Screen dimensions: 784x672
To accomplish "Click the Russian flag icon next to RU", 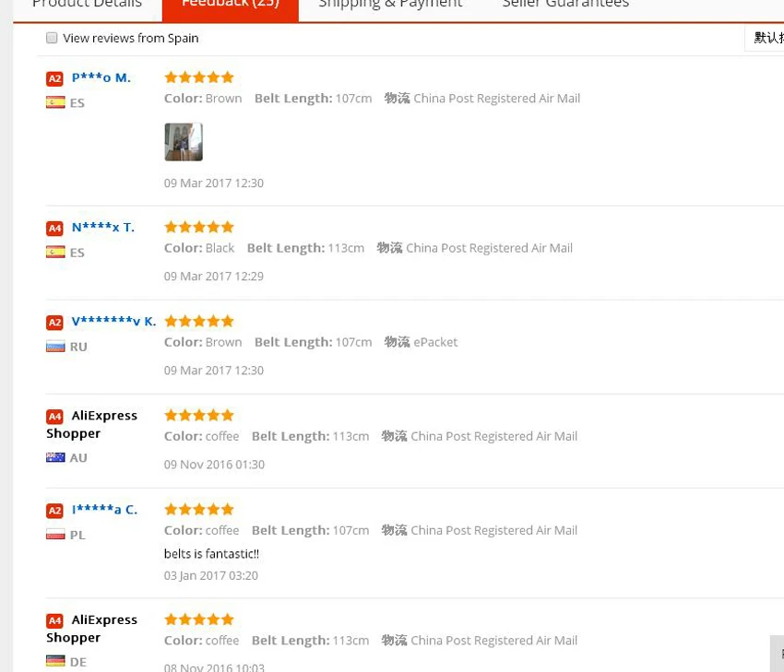I will [55, 347].
